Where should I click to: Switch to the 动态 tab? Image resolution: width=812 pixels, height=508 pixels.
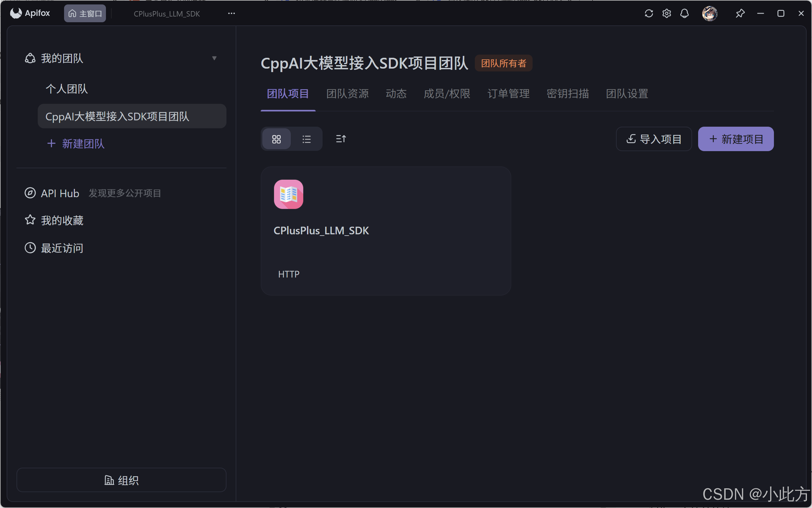click(396, 94)
